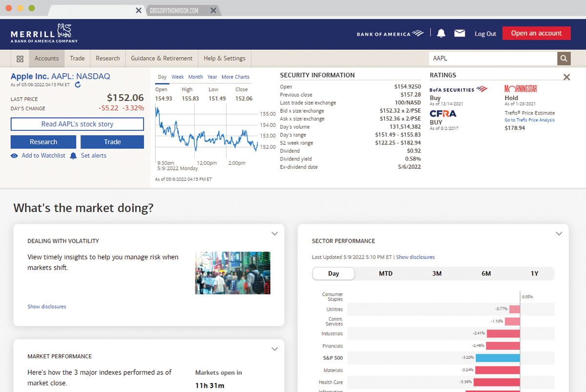Open Go to Trefis Price Analysis
Viewport: 586px width, 392px height.
[530, 120]
